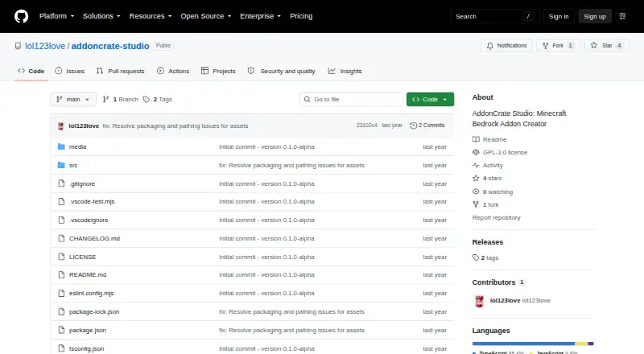Click the fork icon in Fork button

[x=546, y=46]
